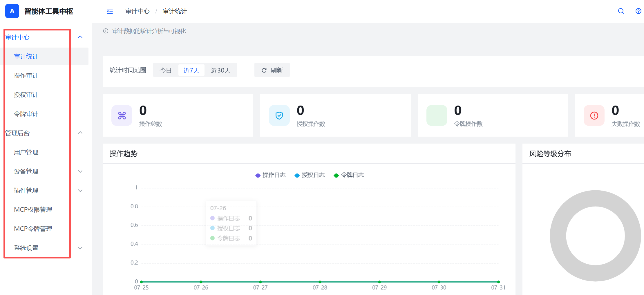Image resolution: width=644 pixels, height=295 pixels.
Task: Click the 令牌操作数 green icon tile
Action: [437, 115]
